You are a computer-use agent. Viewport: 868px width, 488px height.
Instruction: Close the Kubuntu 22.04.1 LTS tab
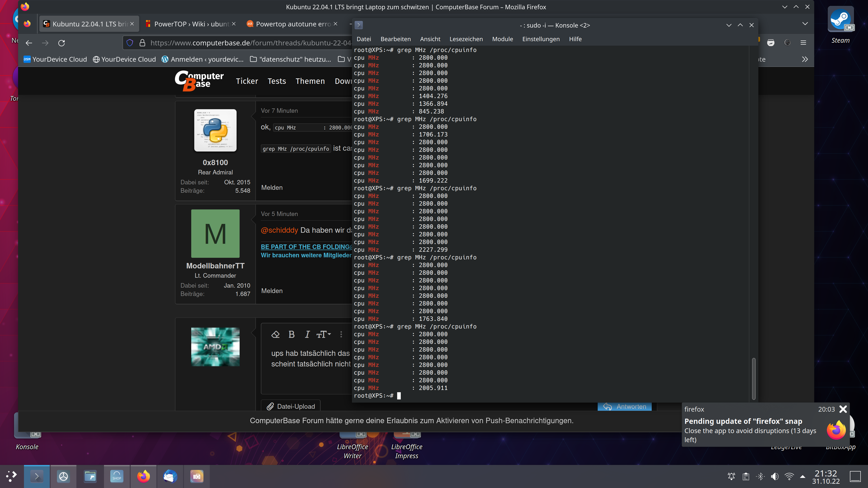coord(132,24)
